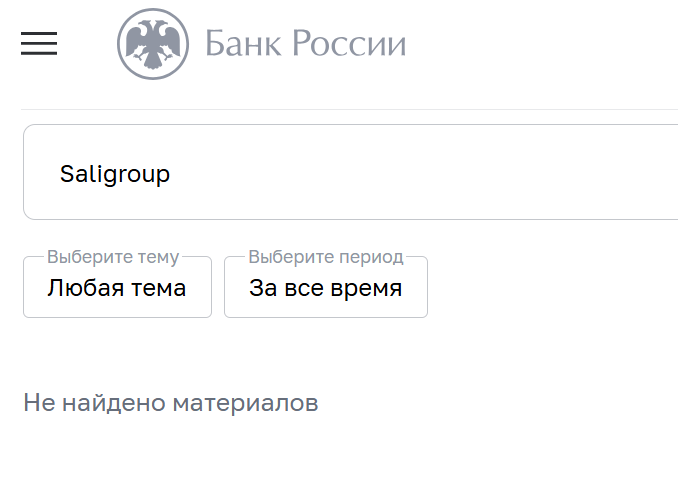Open the 'За все время' period dropdown
The height and width of the screenshot is (486, 678).
tap(325, 289)
